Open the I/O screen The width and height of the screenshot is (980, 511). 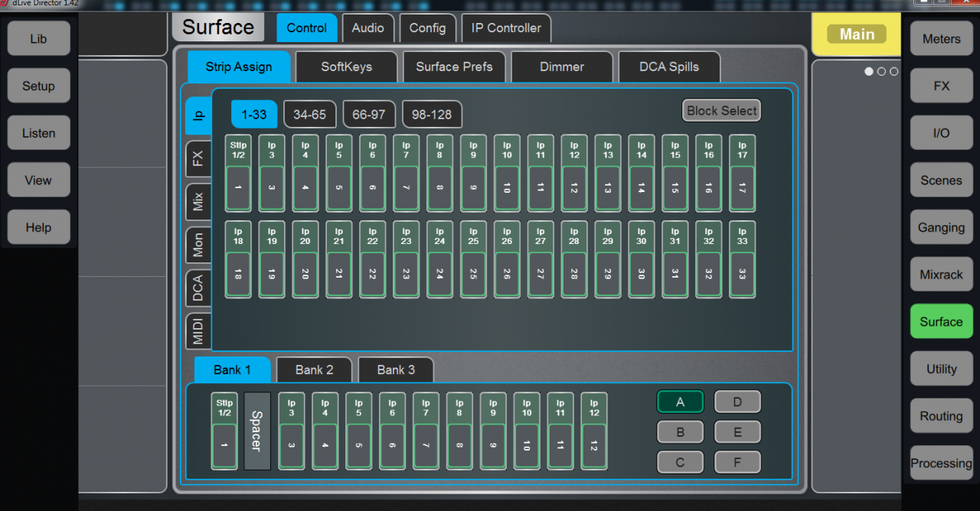pos(941,133)
